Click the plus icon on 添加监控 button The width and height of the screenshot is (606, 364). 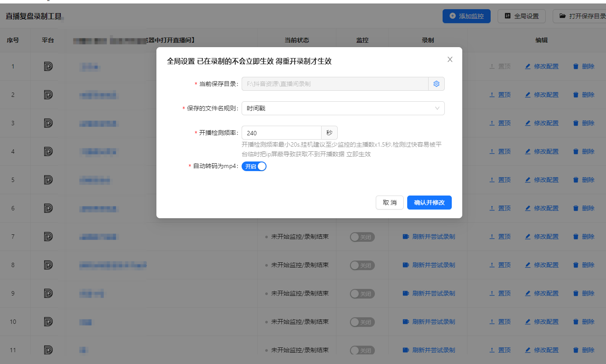click(452, 16)
